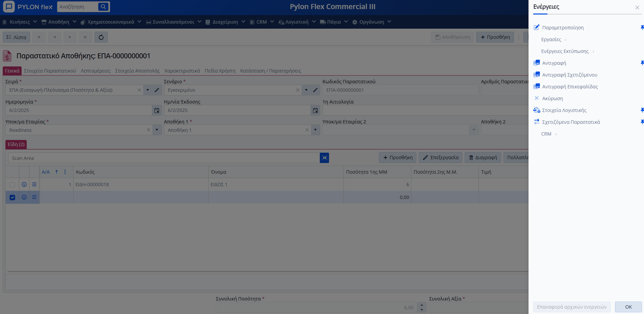Open the Κινήσεις menu
The width and height of the screenshot is (644, 314).
19,22
